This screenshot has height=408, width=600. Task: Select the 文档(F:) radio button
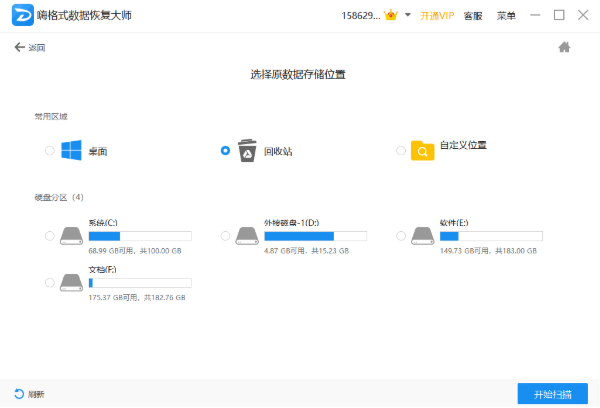point(50,282)
